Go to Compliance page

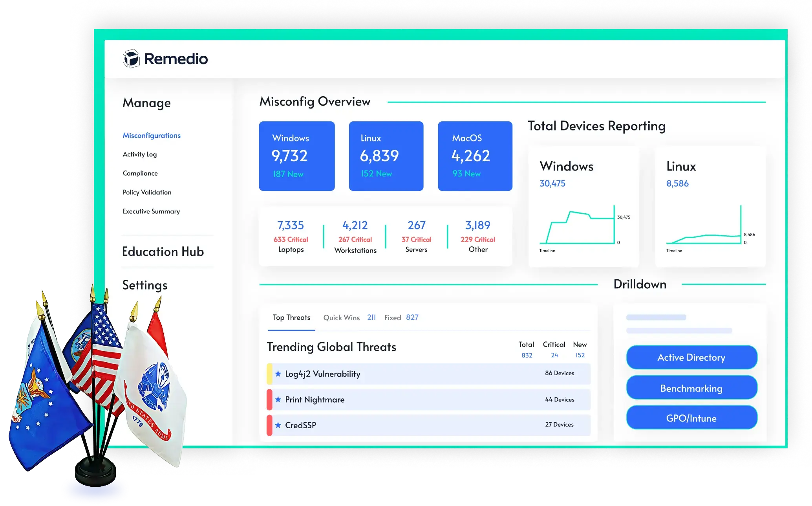click(x=140, y=173)
